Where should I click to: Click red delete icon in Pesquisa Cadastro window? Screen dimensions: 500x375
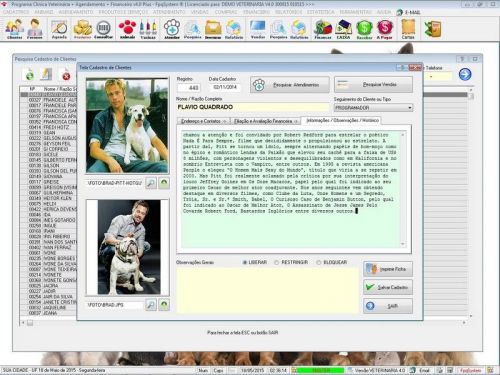coord(66,76)
